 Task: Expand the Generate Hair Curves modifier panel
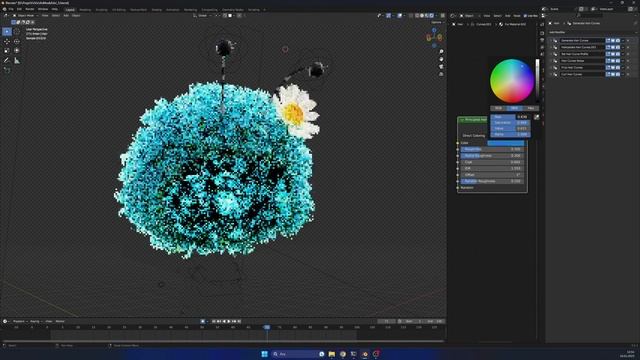pos(551,40)
